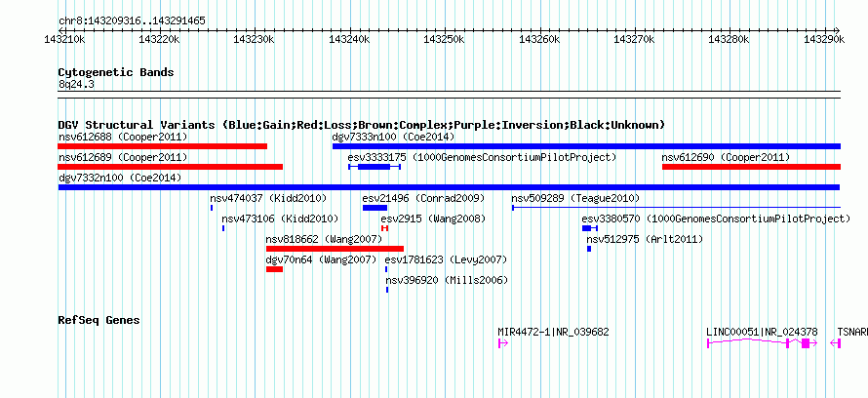Click the esv21496 (Conrad2009) blue bar

(x=375, y=208)
